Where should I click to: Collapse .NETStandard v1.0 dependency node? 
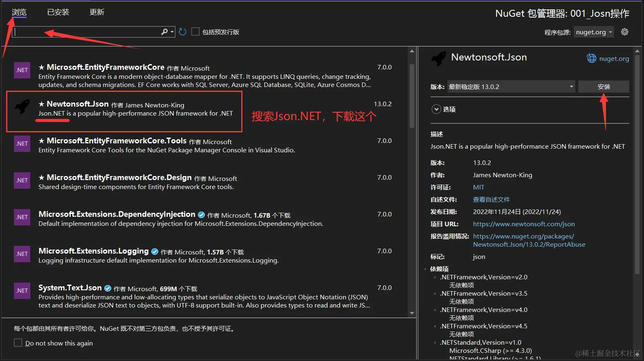[x=435, y=343]
